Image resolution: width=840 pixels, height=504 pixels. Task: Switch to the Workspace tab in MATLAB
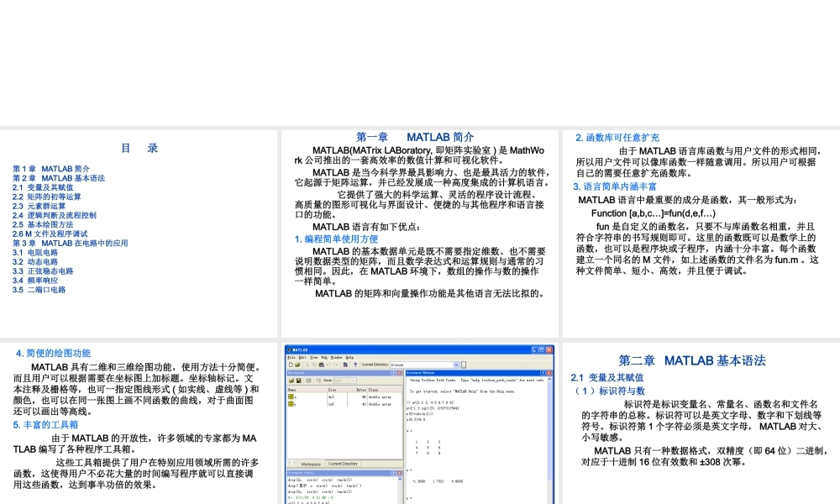click(311, 464)
